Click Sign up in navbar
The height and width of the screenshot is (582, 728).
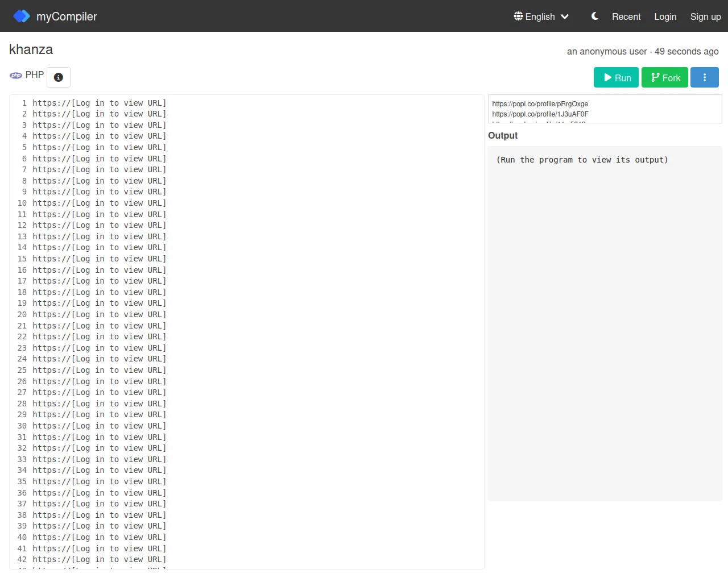705,16
